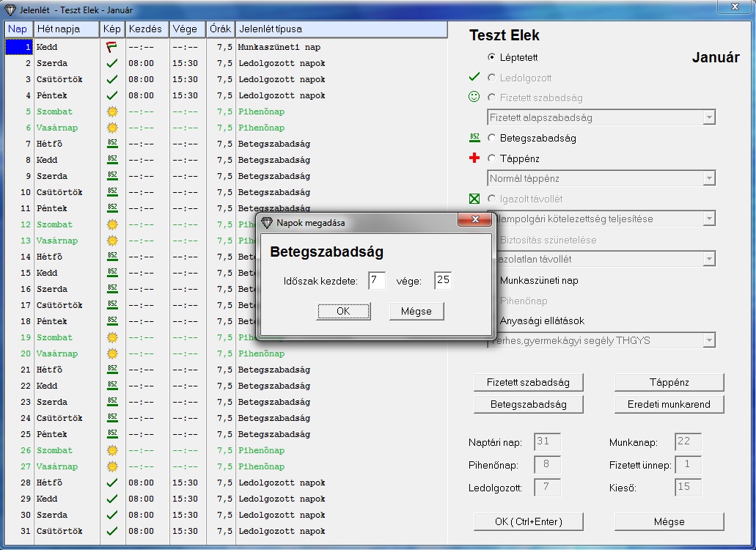The image size is (756, 550).
Task: Click the green smiley Fizetett szabadság icon
Action: (474, 97)
